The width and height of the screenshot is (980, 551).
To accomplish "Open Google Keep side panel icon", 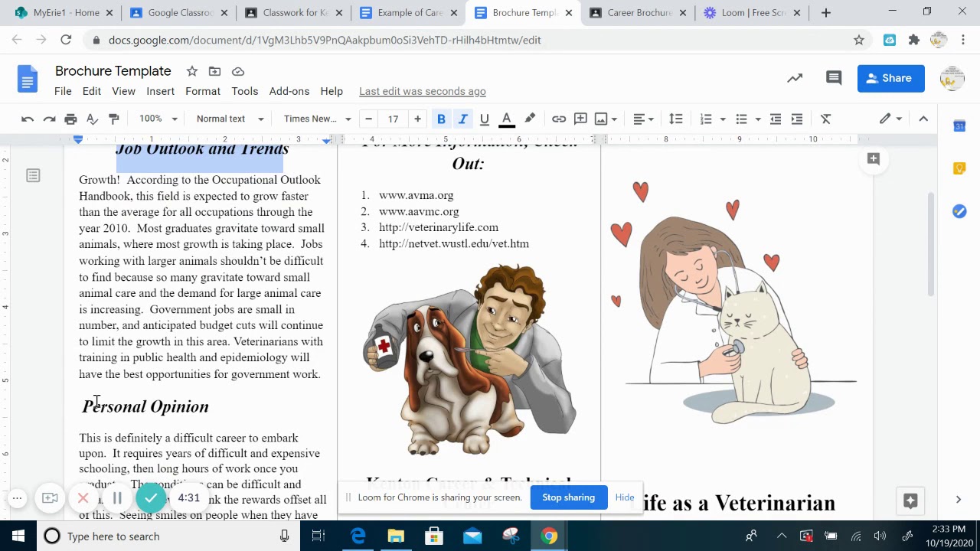I will [x=959, y=168].
